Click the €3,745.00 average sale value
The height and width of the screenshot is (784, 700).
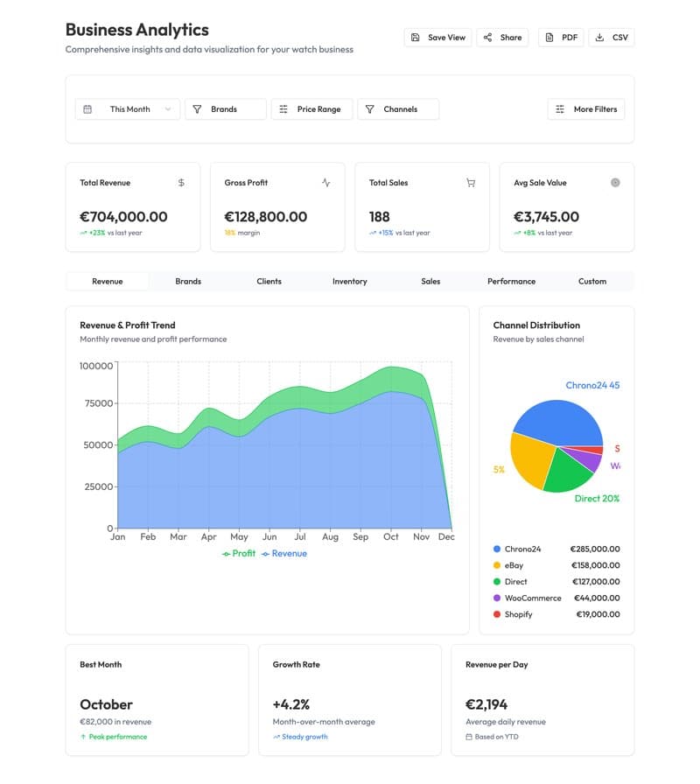(547, 216)
